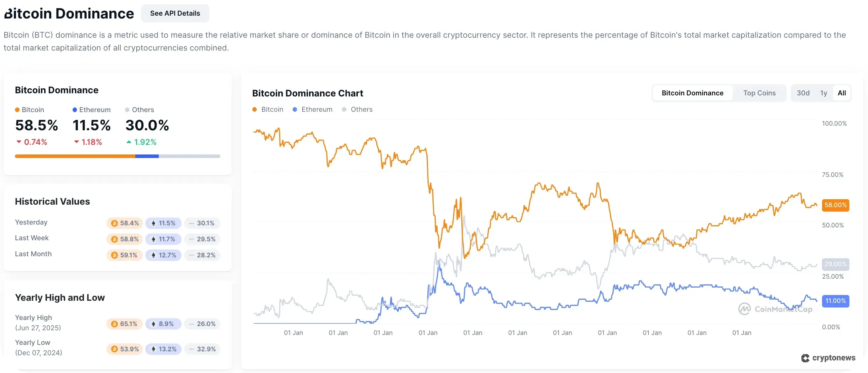The image size is (868, 373).
Task: Click the cryptonews logo in the bottom corner
Action: coord(828,358)
